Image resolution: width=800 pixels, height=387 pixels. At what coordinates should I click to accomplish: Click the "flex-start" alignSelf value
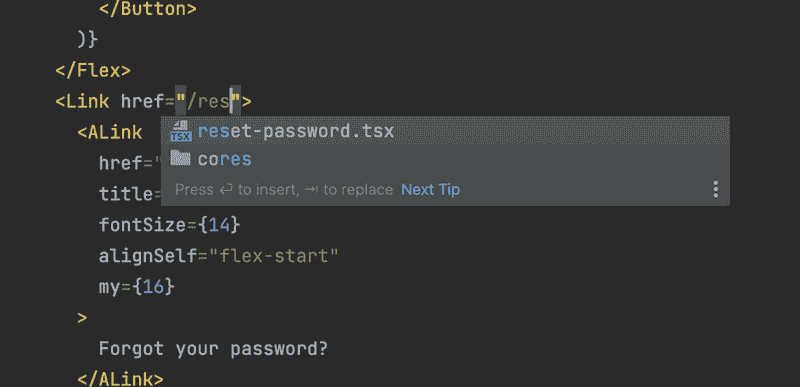(x=279, y=255)
